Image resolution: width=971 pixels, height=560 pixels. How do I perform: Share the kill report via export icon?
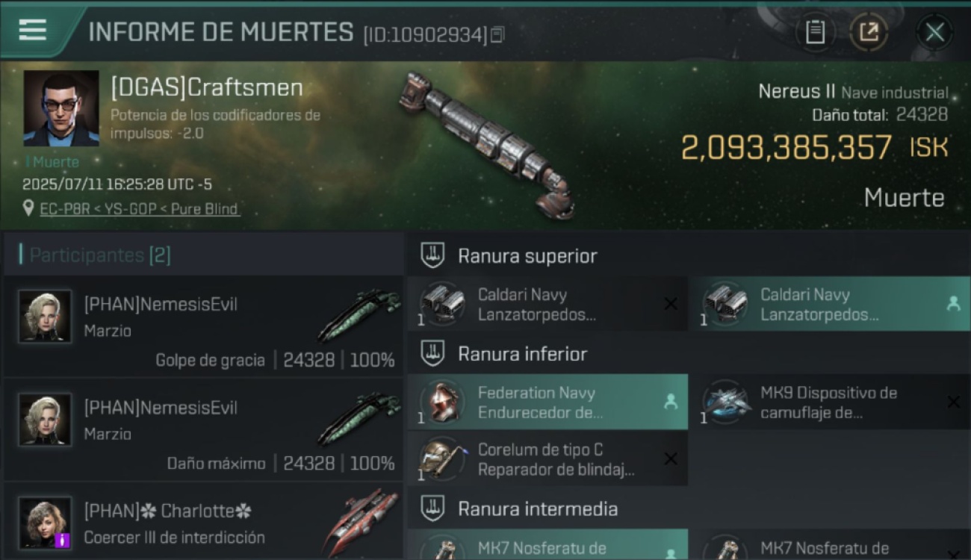pos(869,32)
